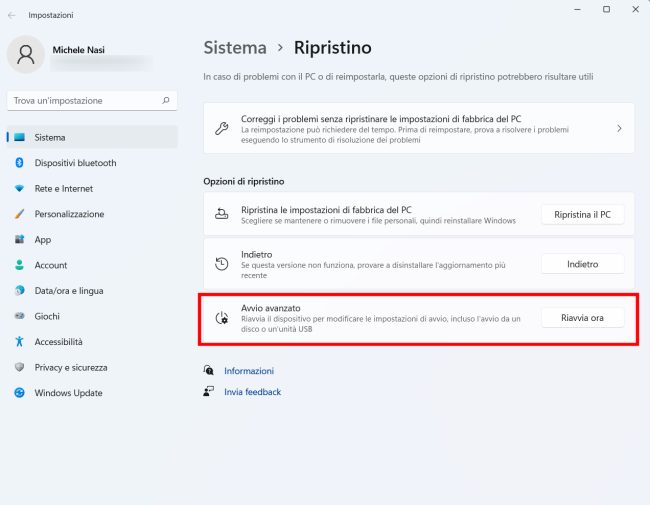Maximize the Impostazioni window

(606, 9)
